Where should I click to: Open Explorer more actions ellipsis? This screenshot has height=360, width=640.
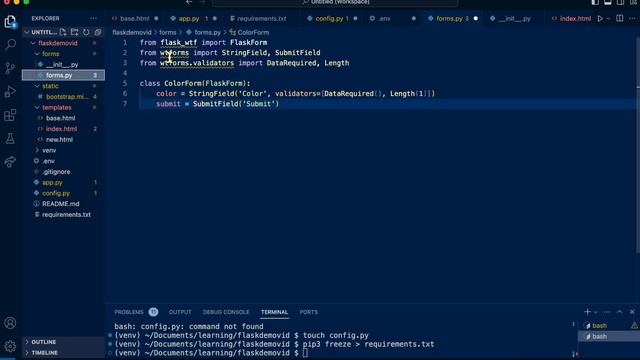(93, 18)
